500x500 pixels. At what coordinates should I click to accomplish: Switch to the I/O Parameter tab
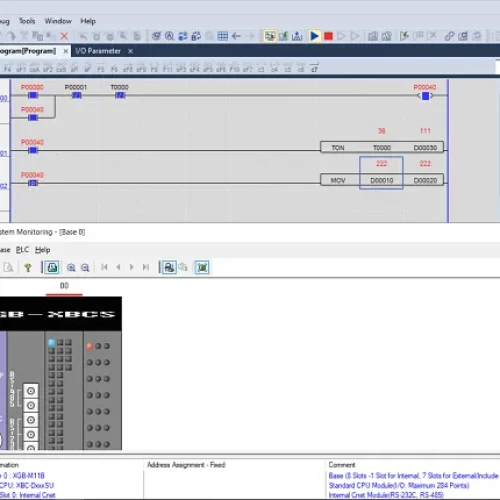pos(98,51)
